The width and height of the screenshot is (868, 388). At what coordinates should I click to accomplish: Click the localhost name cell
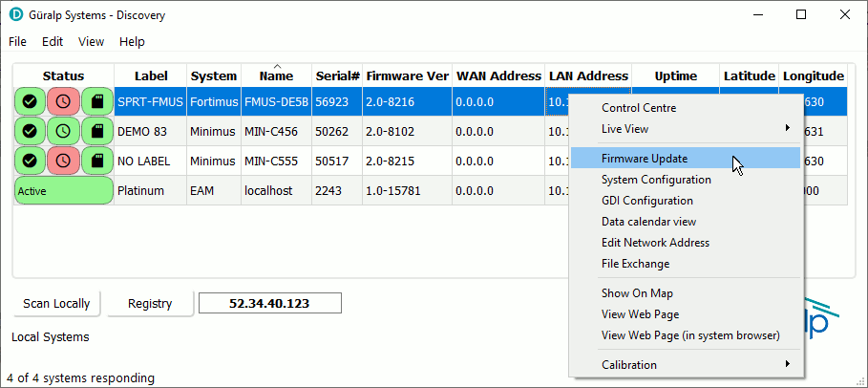coord(276,191)
